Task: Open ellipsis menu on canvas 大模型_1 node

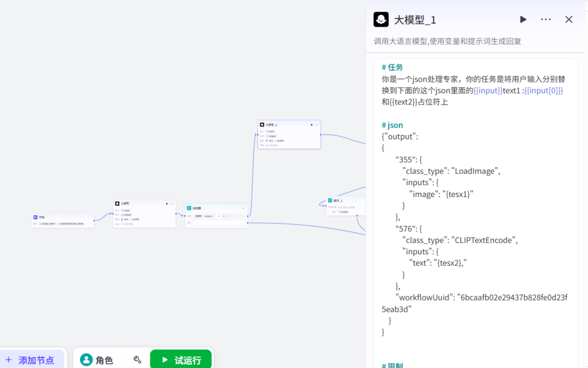Action: coord(317,125)
